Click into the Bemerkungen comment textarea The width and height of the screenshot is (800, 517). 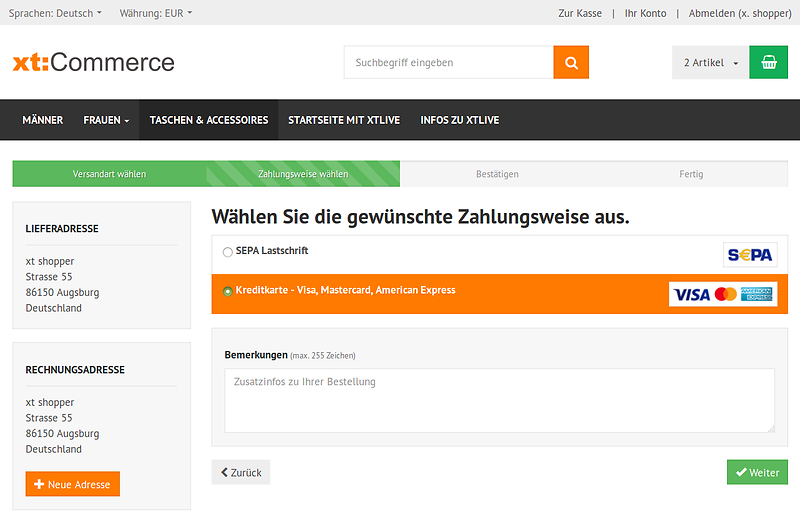point(499,400)
